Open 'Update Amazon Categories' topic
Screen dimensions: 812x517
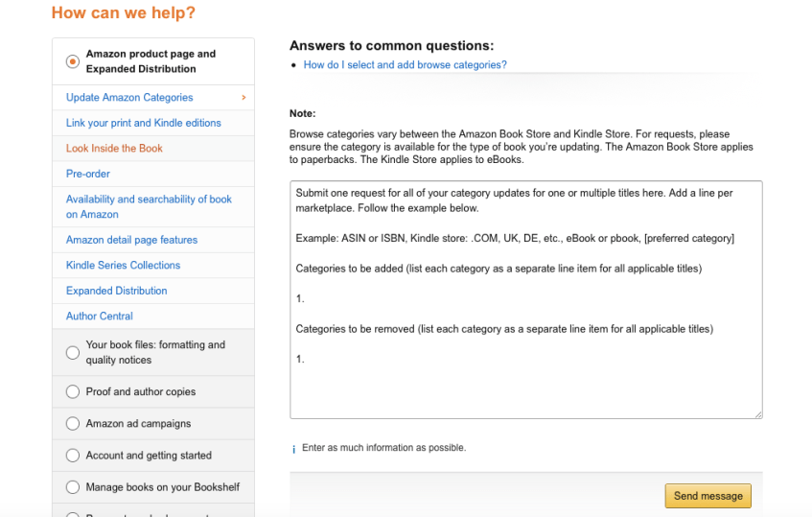[x=129, y=98]
